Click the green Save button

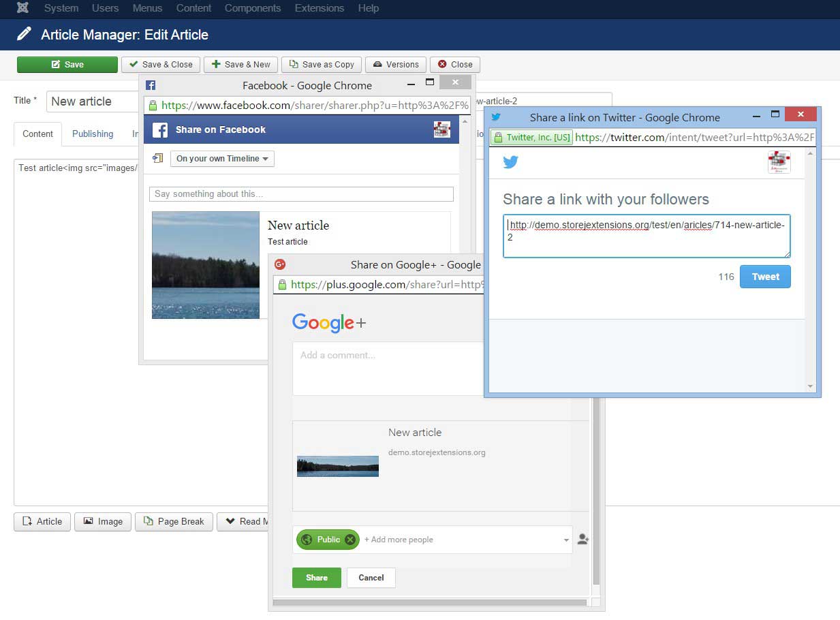67,65
